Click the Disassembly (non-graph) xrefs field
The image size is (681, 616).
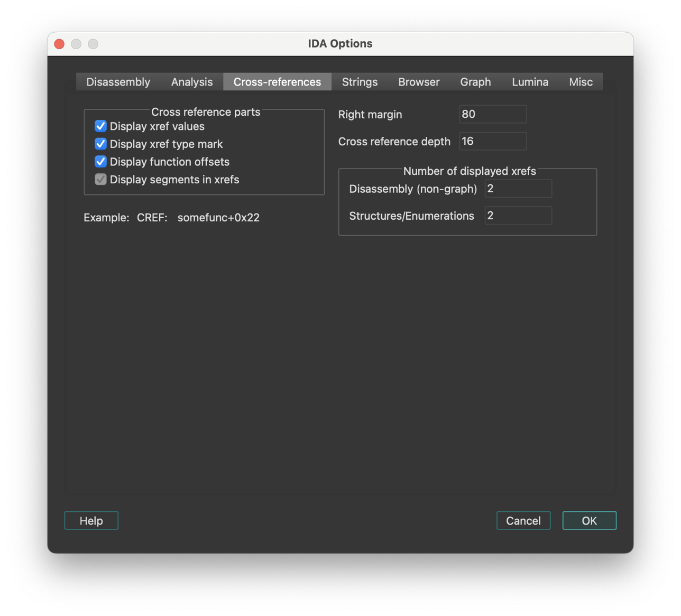point(518,189)
